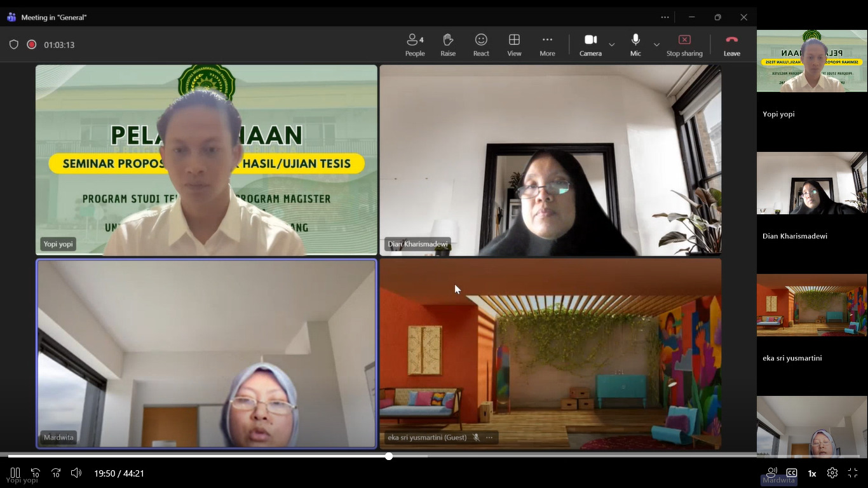Toggle closed captions CC in the player

tap(792, 473)
